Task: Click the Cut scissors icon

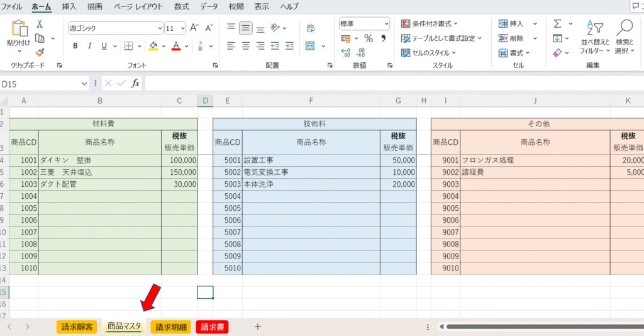Action: pyautogui.click(x=40, y=24)
